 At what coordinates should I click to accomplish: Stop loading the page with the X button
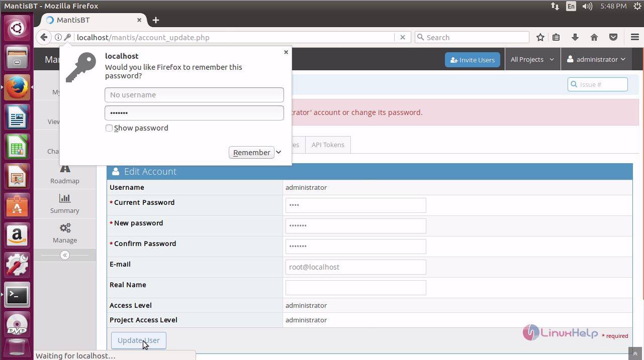click(x=402, y=37)
